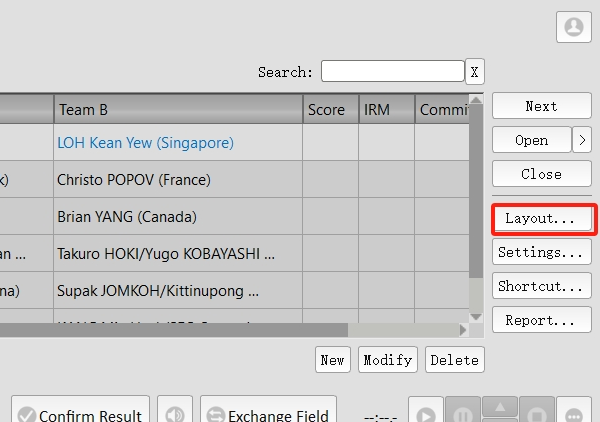Click the Shortcut button
The image size is (600, 422).
coord(541,287)
